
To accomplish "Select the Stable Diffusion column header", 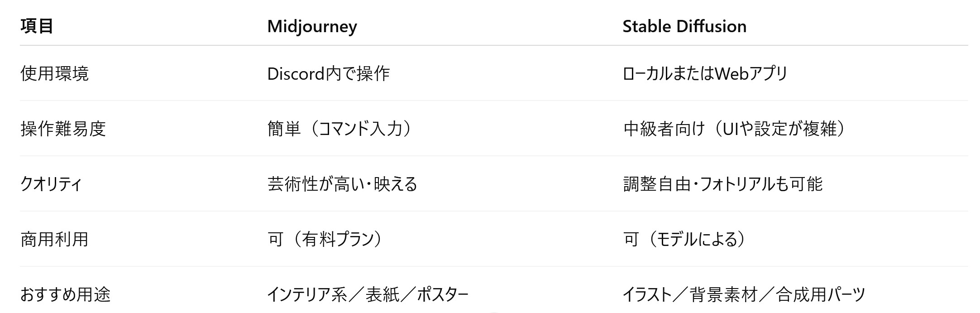I will (684, 26).
